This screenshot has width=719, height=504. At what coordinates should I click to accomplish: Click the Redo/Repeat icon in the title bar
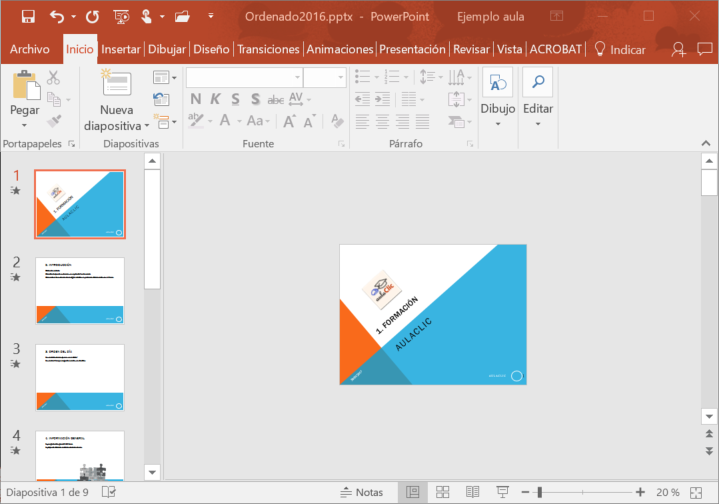click(x=92, y=17)
